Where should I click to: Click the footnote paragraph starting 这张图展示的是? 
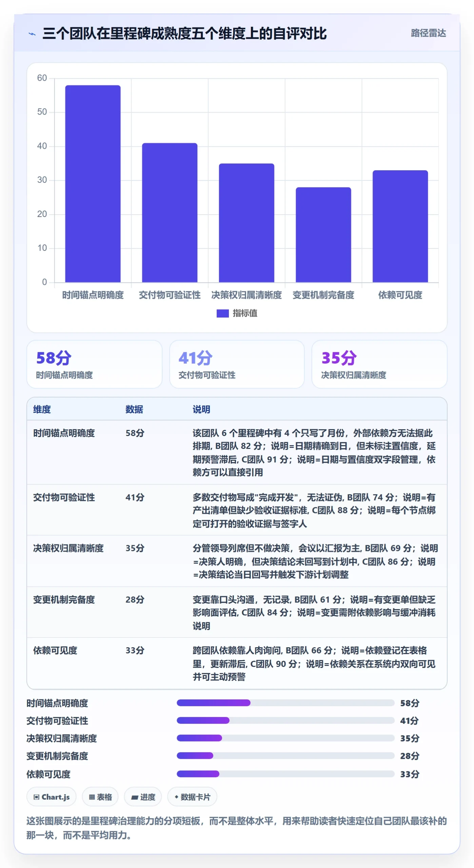coord(237,828)
